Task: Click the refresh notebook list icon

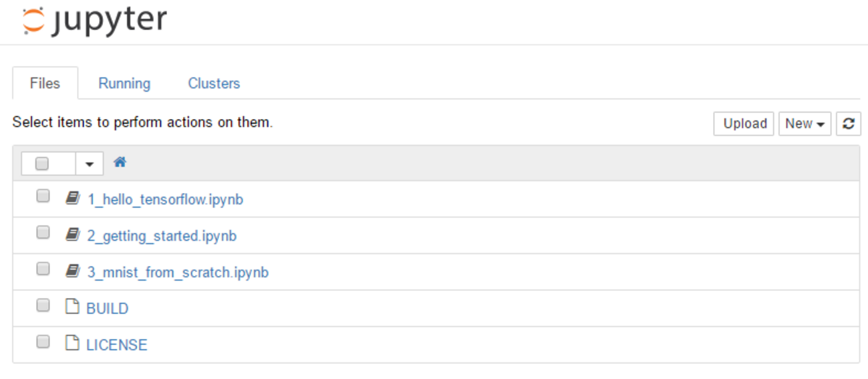Action: (848, 124)
